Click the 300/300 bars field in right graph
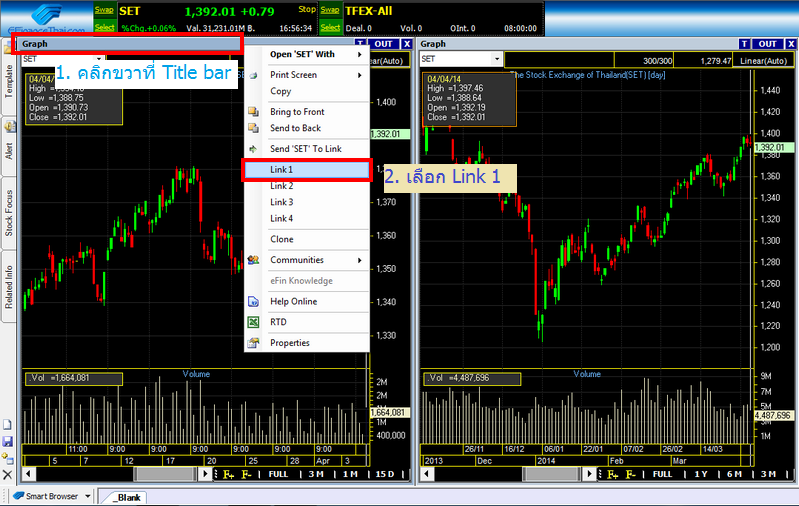The width and height of the screenshot is (799, 506). (x=644, y=61)
